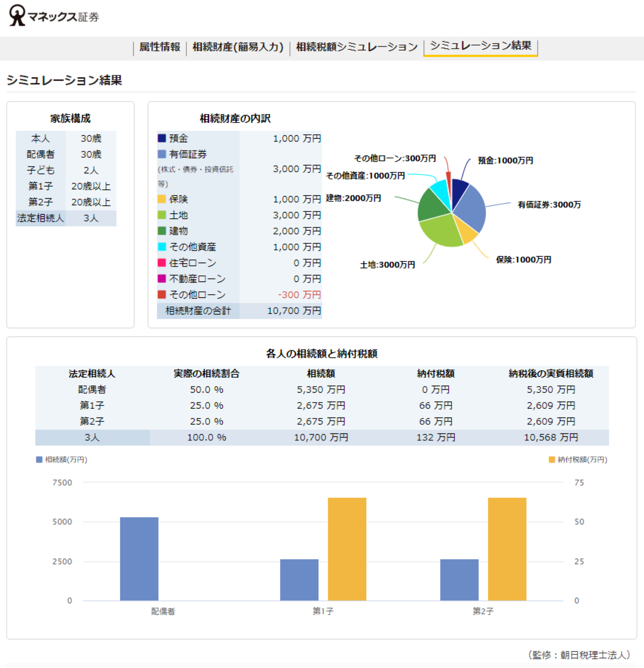Click pie label 有価証券:3000万
This screenshot has height=668, width=644.
[x=549, y=205]
